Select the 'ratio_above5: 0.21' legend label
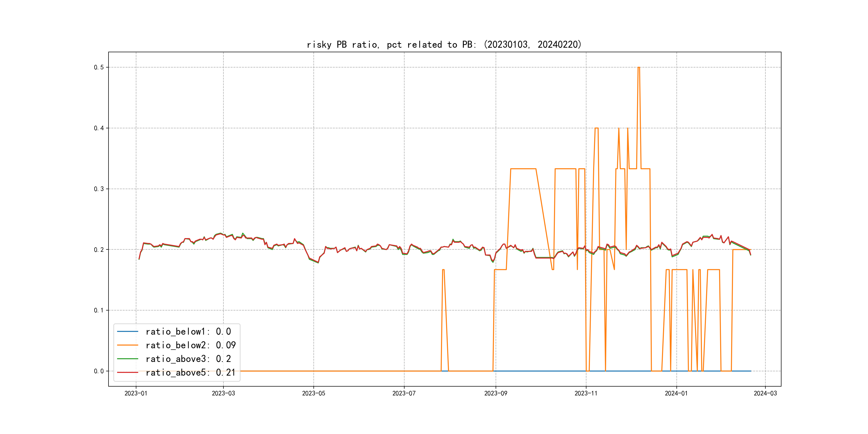 (190, 372)
